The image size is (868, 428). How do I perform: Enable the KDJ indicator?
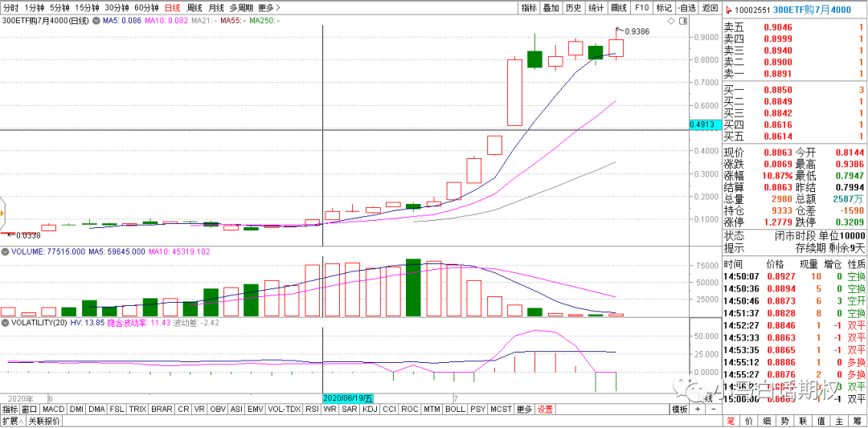(x=370, y=409)
